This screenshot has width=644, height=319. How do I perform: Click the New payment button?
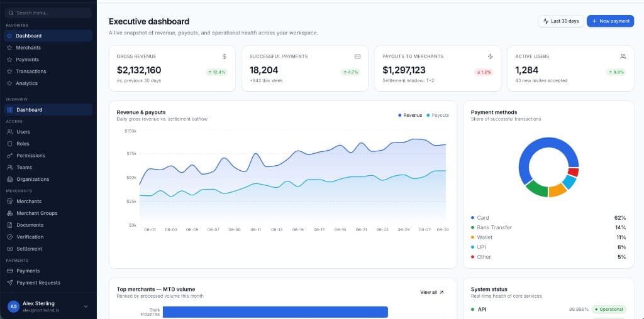(x=610, y=21)
